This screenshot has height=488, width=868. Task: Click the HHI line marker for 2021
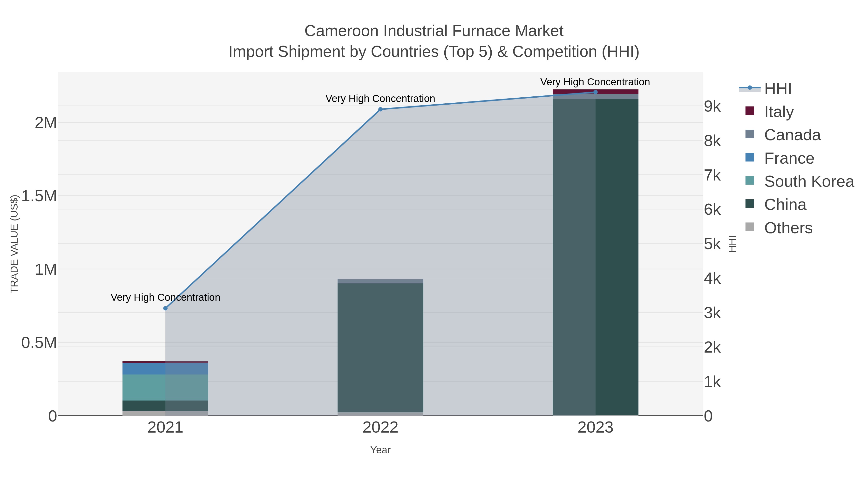coord(165,308)
